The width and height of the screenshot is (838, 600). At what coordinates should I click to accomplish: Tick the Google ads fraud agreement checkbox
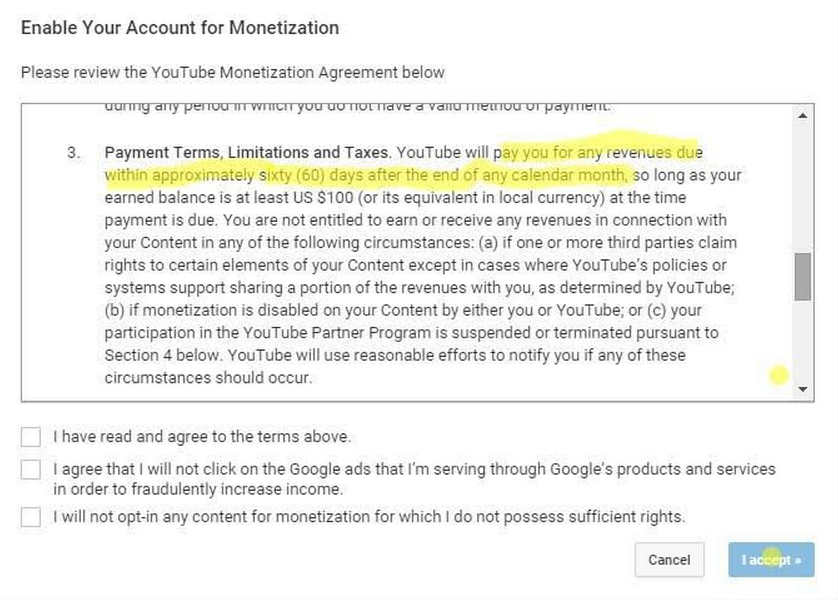point(31,469)
